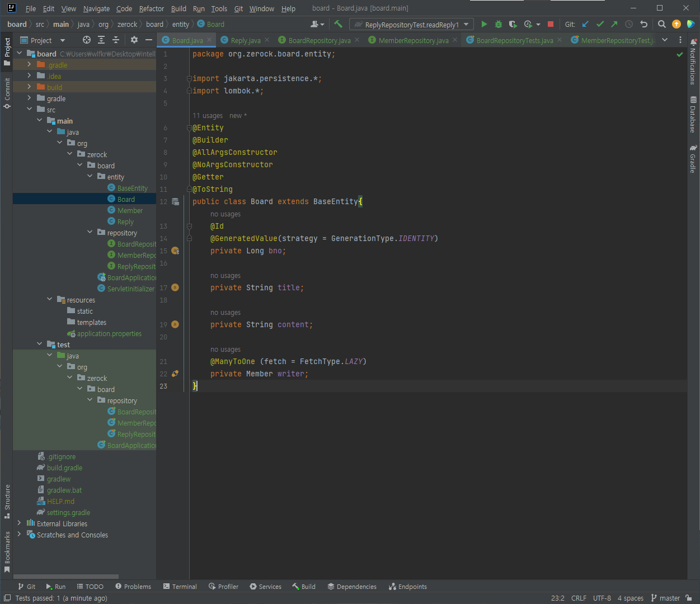Click Git update project arrow
The height and width of the screenshot is (604, 700).
pyautogui.click(x=585, y=24)
